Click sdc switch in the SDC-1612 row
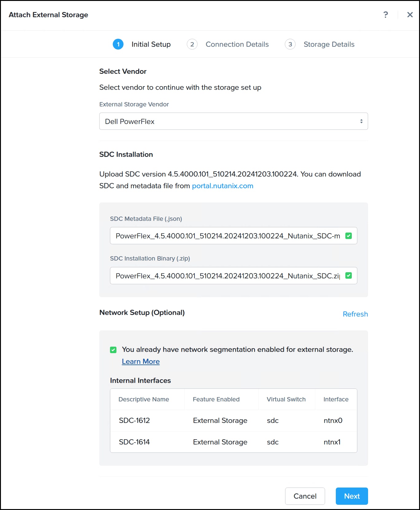The width and height of the screenshot is (420, 510). [x=273, y=420]
